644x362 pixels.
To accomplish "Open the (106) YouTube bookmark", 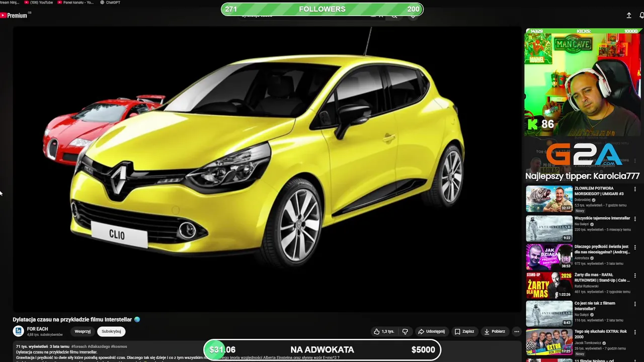I will click(38, 3).
